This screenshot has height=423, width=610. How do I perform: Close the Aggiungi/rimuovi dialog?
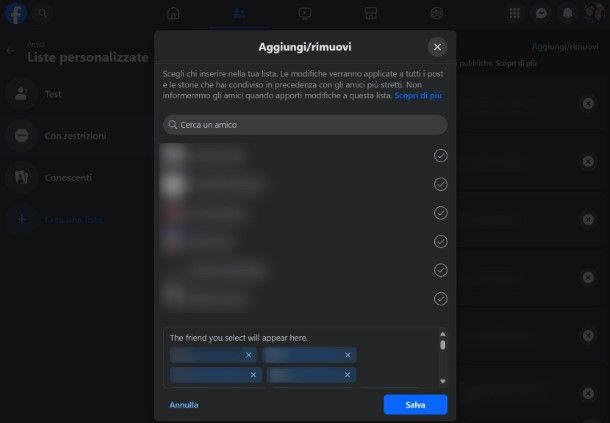(x=437, y=47)
